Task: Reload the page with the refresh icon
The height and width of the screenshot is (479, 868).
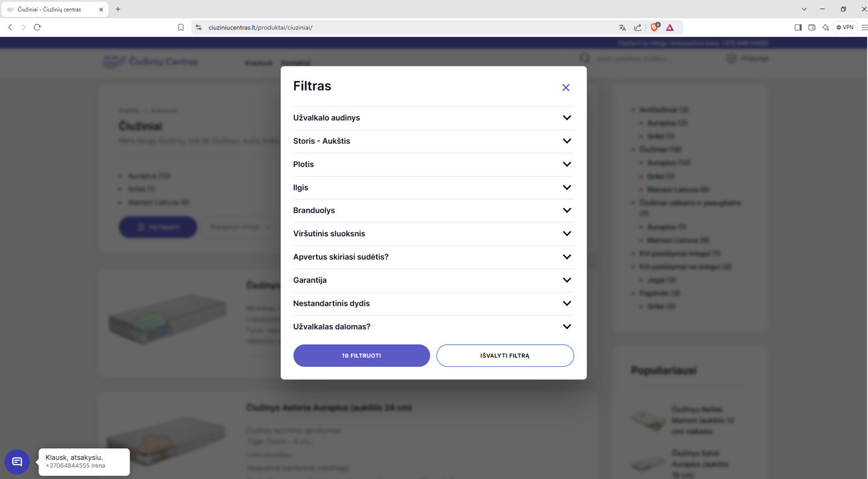Action: (37, 27)
